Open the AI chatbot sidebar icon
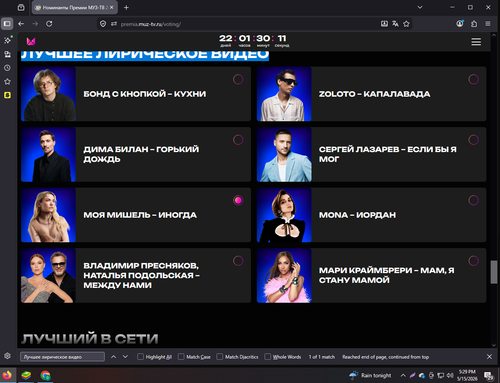 [7, 40]
